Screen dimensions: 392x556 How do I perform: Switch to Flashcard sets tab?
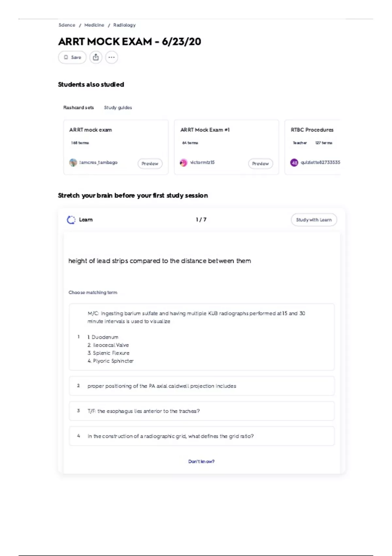[x=78, y=108]
